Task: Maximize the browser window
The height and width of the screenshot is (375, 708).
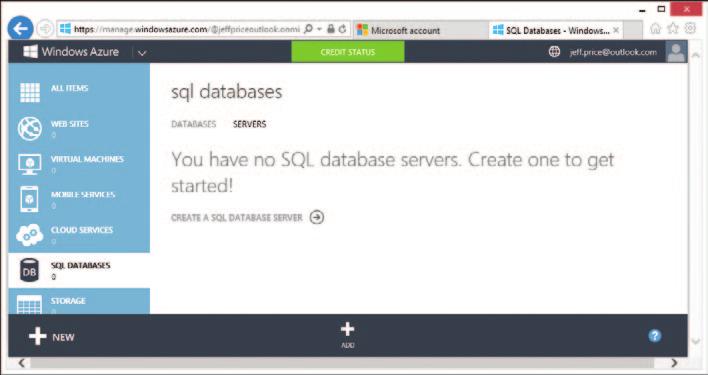Action: [x=661, y=9]
